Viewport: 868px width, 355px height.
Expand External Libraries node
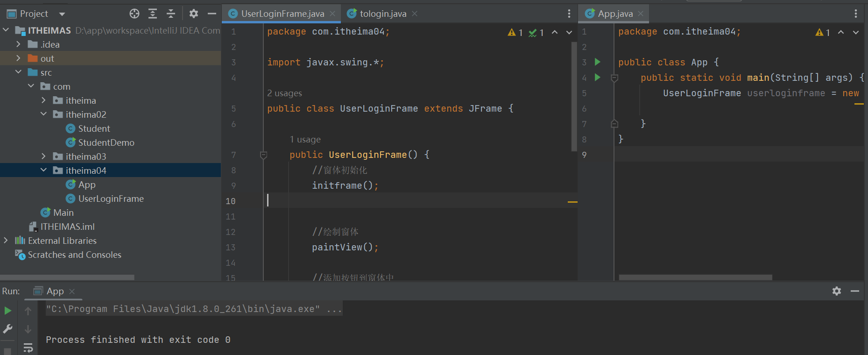click(x=6, y=241)
